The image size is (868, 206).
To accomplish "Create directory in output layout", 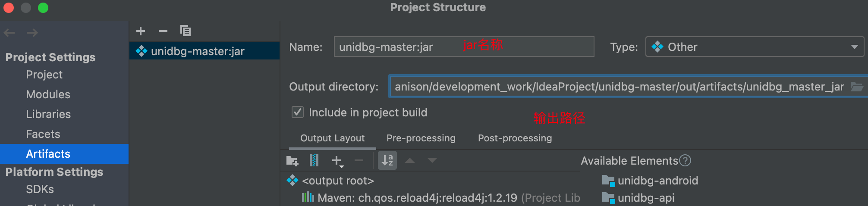I will click(292, 161).
